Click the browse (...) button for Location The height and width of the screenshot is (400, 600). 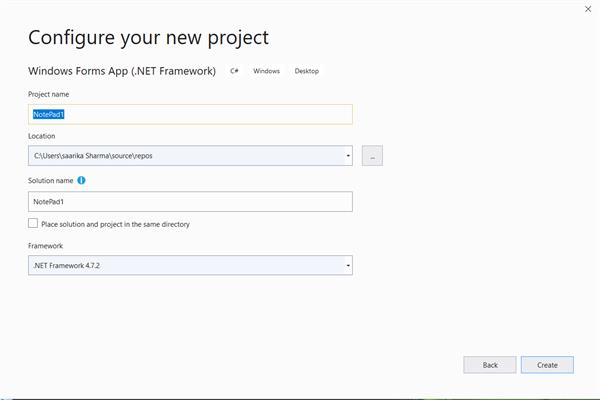tap(372, 155)
